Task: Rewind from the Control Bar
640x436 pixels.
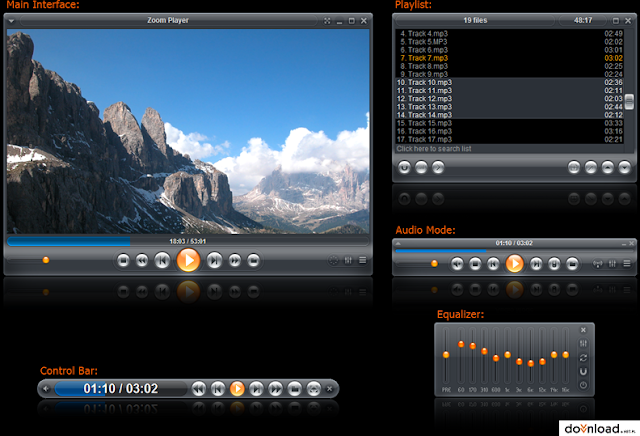Action: tap(199, 389)
